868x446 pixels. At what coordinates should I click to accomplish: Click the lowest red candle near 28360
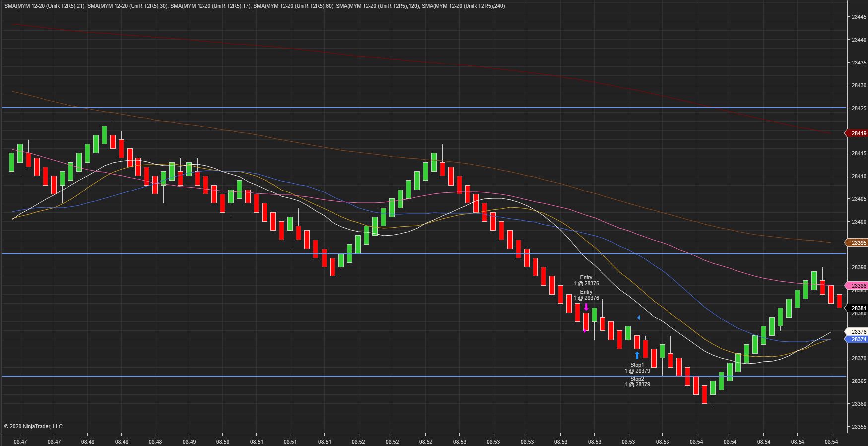704,394
